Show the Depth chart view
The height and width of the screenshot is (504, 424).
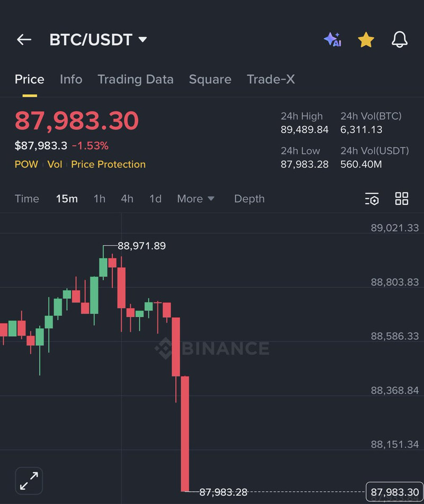(249, 199)
